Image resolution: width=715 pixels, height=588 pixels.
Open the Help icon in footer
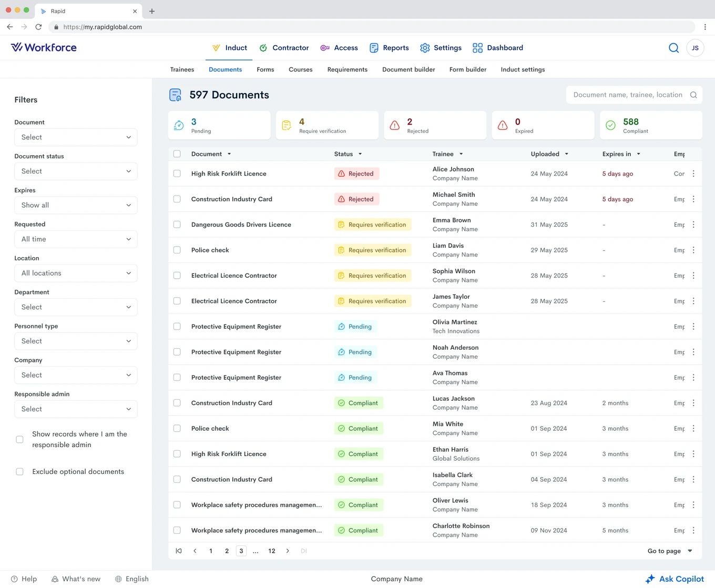pos(15,579)
